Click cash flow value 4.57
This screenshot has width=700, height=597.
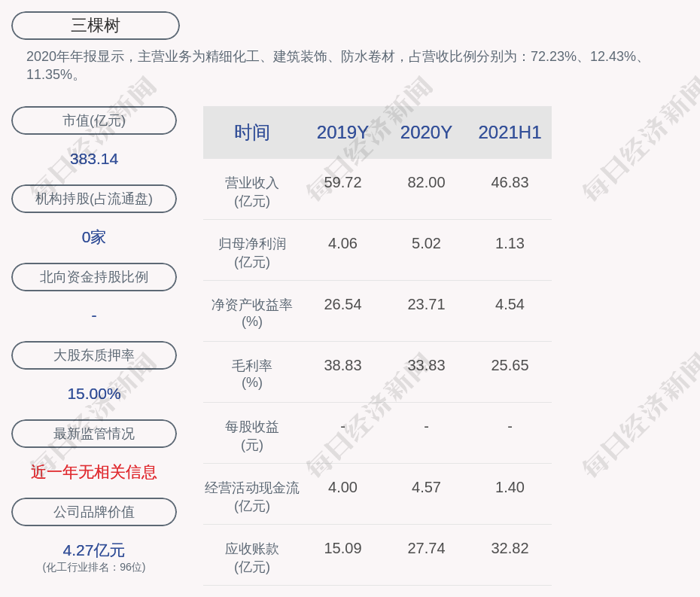(x=426, y=487)
